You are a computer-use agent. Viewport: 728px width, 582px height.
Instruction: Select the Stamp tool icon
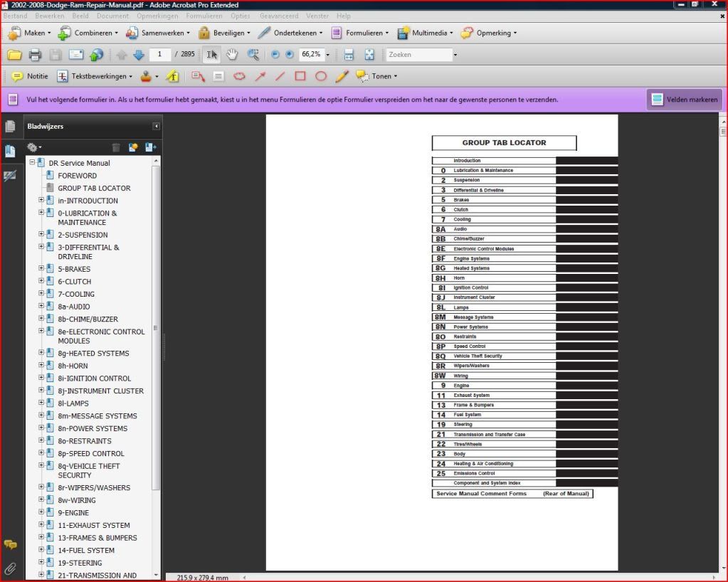tap(147, 76)
